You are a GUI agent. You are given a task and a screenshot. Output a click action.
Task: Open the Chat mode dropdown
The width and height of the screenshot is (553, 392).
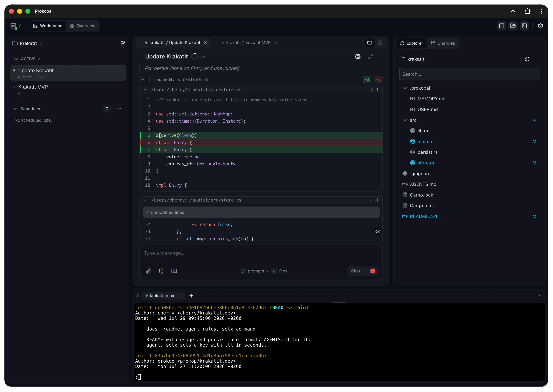357,271
